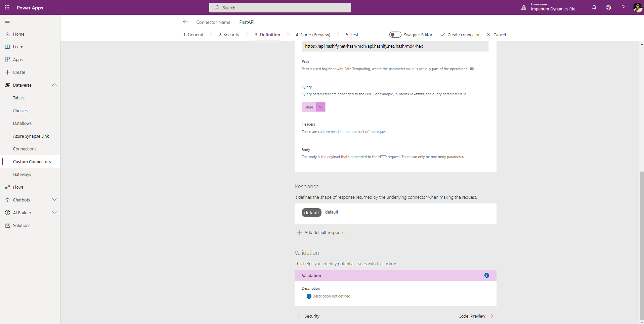Click the back arrow beside Connector Name
This screenshot has height=324, width=644.
tap(185, 22)
